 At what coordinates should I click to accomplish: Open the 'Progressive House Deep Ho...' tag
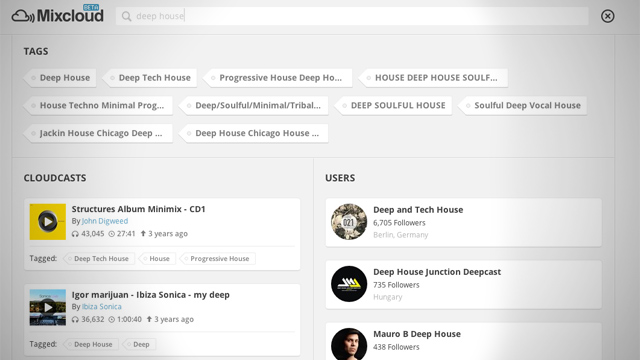[278, 78]
